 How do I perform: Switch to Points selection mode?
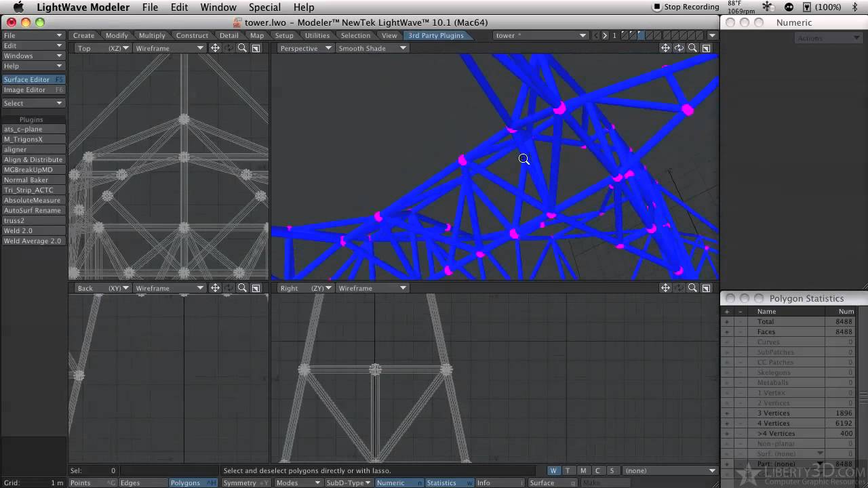(x=93, y=483)
